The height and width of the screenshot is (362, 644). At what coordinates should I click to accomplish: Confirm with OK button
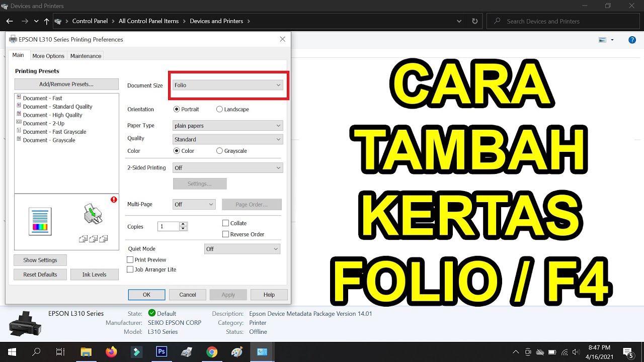pyautogui.click(x=146, y=295)
